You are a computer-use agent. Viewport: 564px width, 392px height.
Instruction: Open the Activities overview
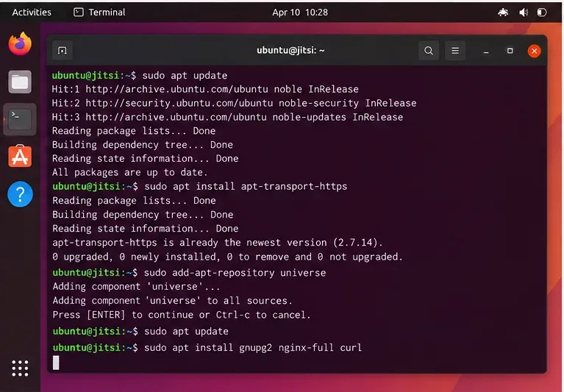pyautogui.click(x=32, y=13)
